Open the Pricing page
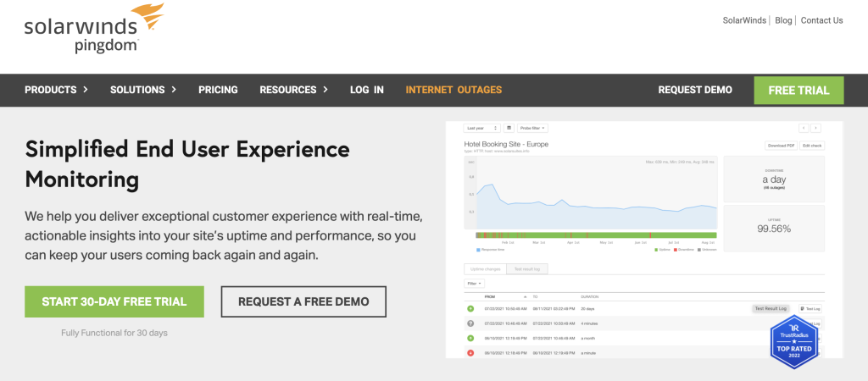 [x=218, y=90]
